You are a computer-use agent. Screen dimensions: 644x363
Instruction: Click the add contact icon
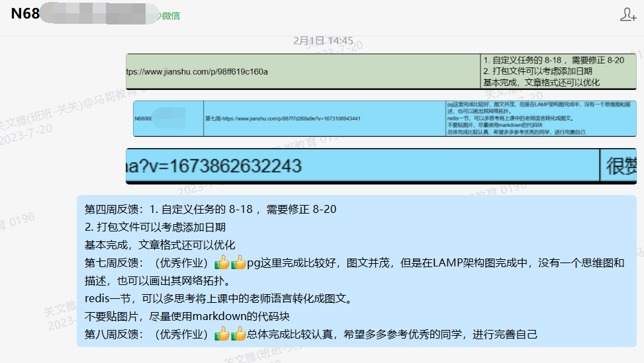pyautogui.click(x=627, y=15)
